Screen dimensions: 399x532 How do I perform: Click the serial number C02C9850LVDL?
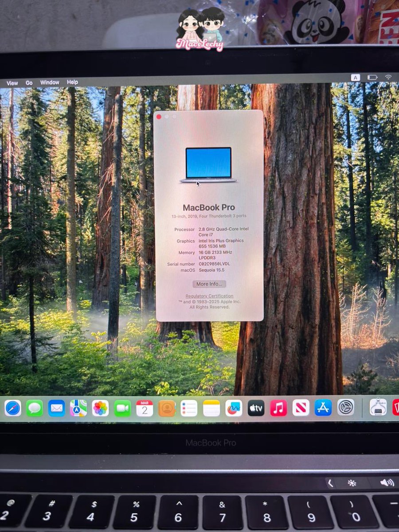(214, 264)
